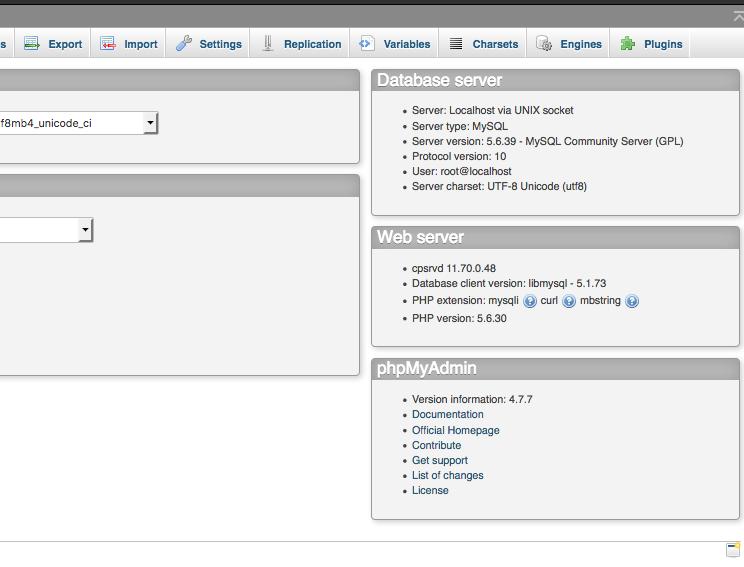Select the PHP version: 5.6.30 text
This screenshot has height=567, width=744.
(459, 318)
